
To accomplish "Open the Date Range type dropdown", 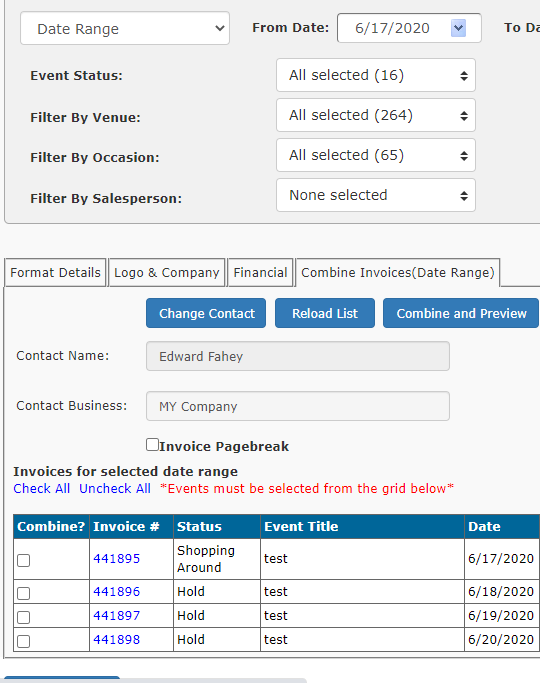I will tap(125, 28).
